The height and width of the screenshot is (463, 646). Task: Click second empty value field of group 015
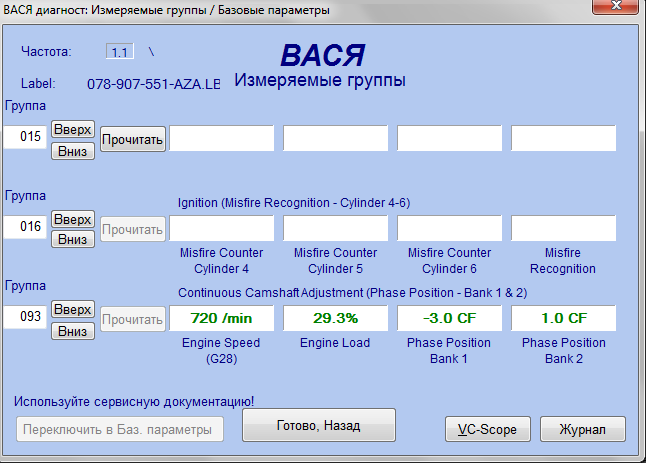coord(335,138)
